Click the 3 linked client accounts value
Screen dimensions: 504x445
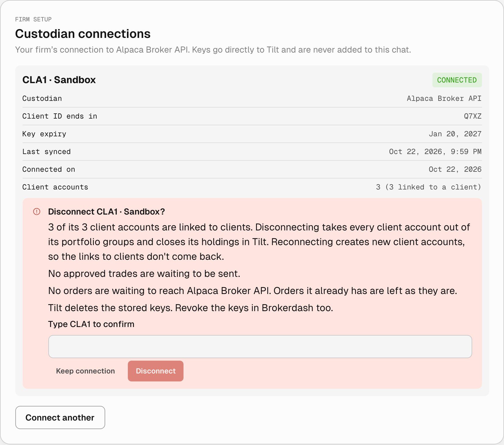[x=428, y=187]
